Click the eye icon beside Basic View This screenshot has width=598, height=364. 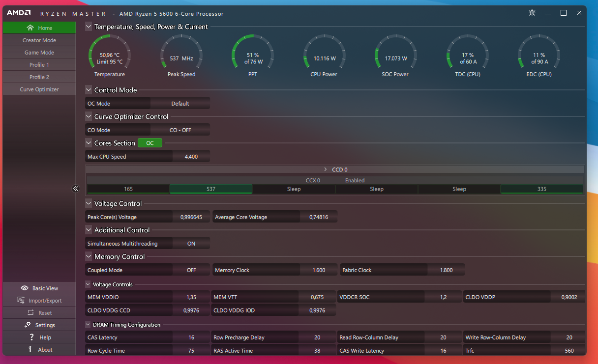(x=25, y=288)
